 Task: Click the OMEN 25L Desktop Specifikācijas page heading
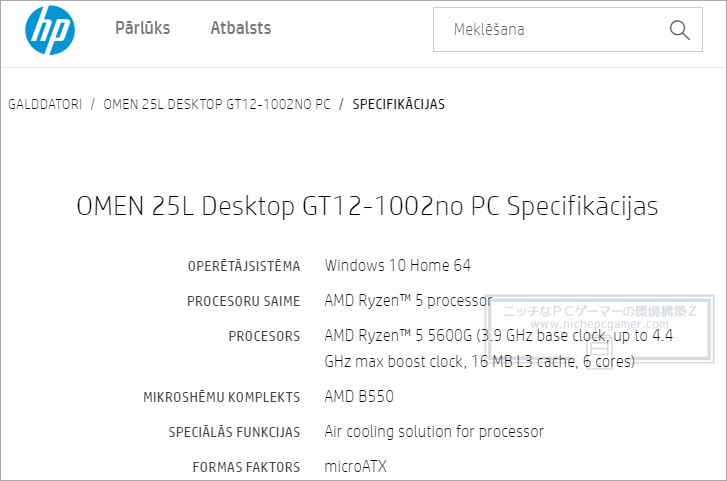pyautogui.click(x=367, y=206)
